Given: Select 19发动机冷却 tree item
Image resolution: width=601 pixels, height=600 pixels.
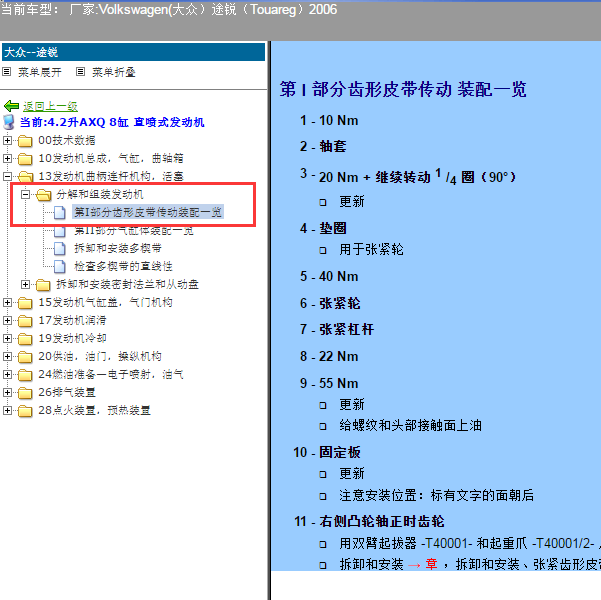Looking at the screenshot, I should tap(72, 338).
